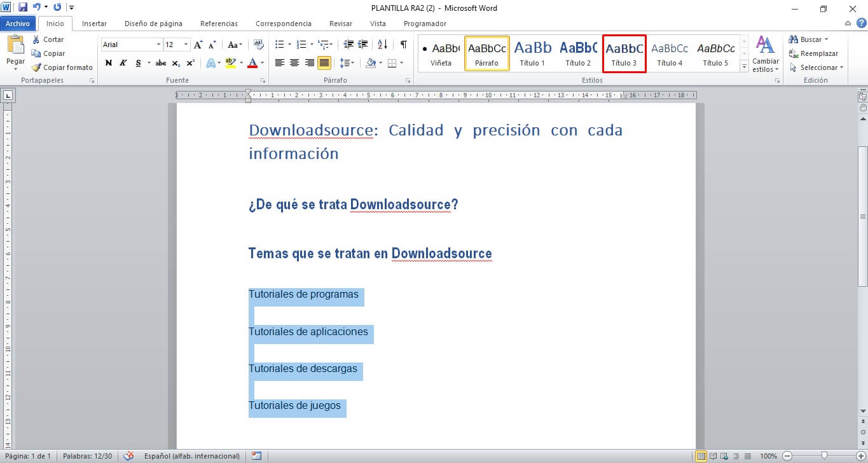
Task: Open Word help question mark icon
Action: point(861,23)
